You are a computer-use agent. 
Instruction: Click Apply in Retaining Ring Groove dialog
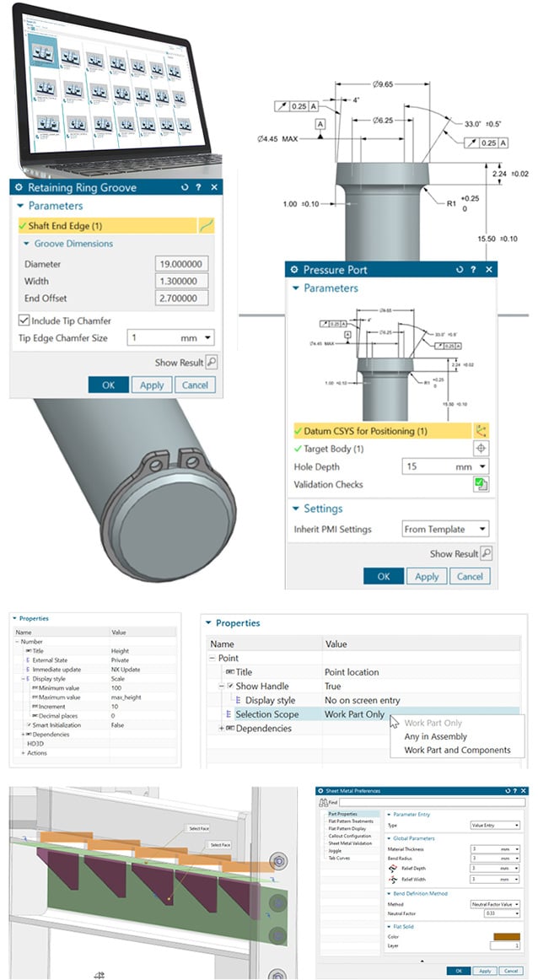pos(152,385)
